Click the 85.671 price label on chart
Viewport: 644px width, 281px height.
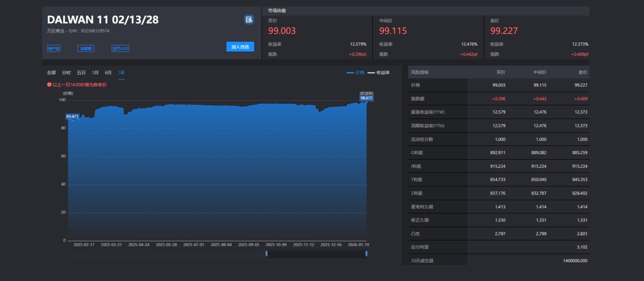(72, 116)
